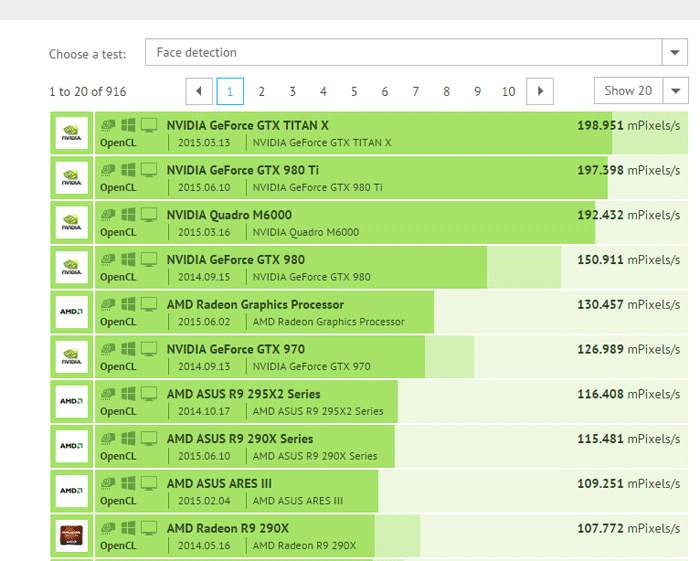The height and width of the screenshot is (561, 700).
Task: Open the Show 20 results dropdown arrow
Action: click(675, 91)
